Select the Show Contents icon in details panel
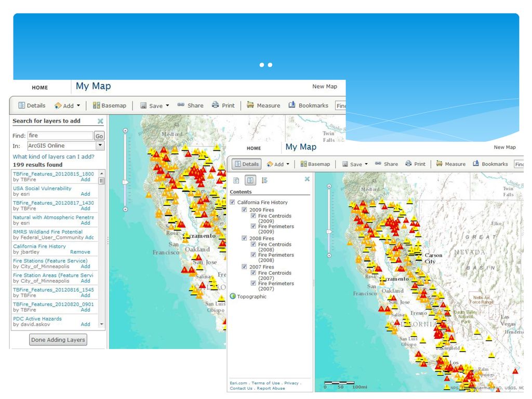Image resolution: width=532 pixels, height=399 pixels. point(250,180)
